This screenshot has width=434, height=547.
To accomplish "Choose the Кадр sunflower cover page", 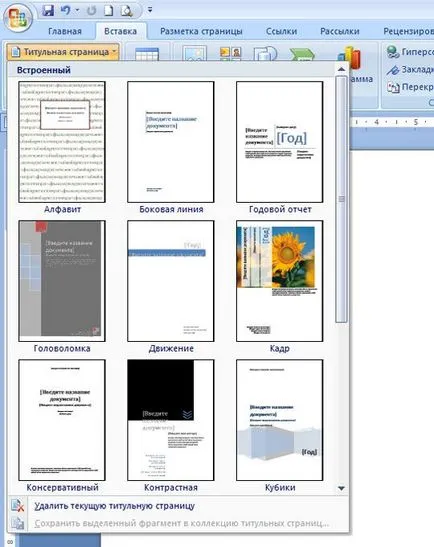I will coord(279,281).
